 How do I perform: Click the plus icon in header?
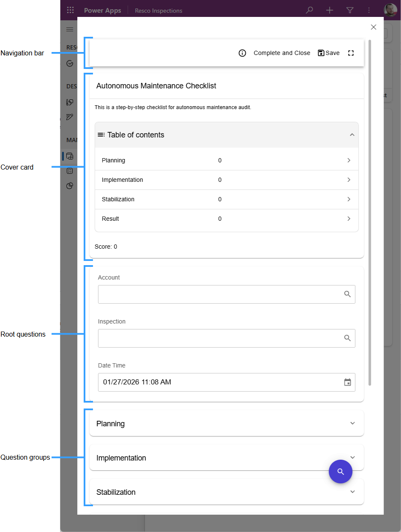330,11
